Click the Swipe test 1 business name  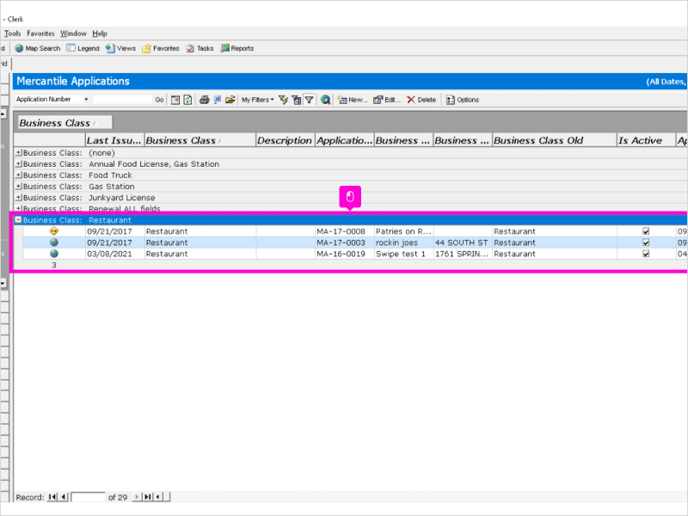coord(400,254)
